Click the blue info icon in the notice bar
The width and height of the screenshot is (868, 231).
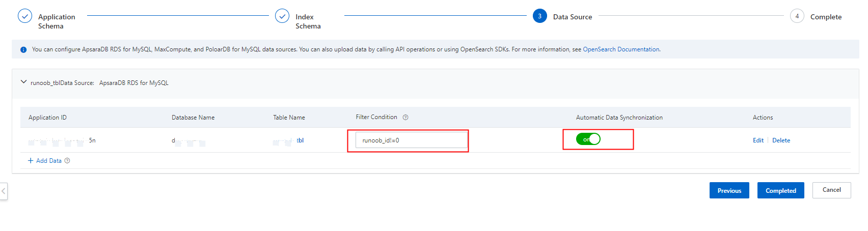(23, 50)
